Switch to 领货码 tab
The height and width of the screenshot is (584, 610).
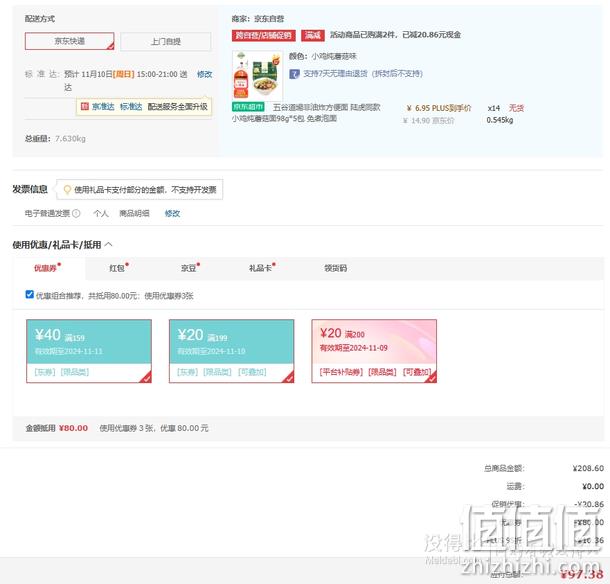335,268
